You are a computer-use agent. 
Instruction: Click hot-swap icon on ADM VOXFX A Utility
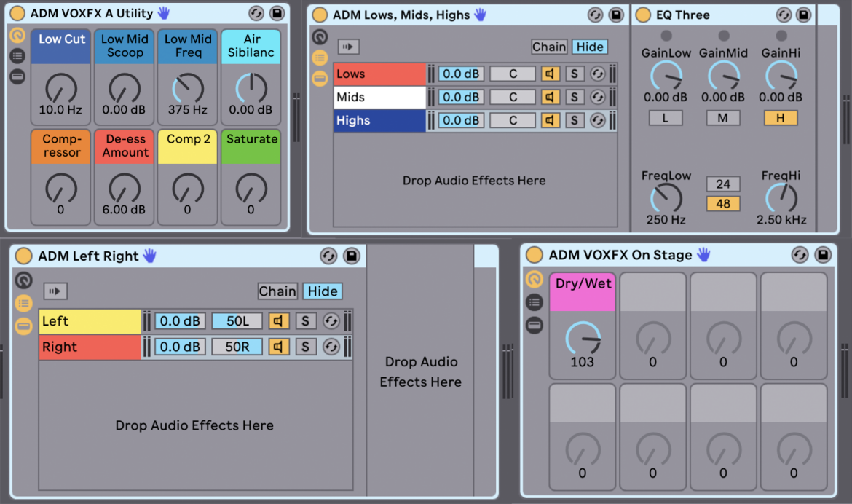pos(256,13)
